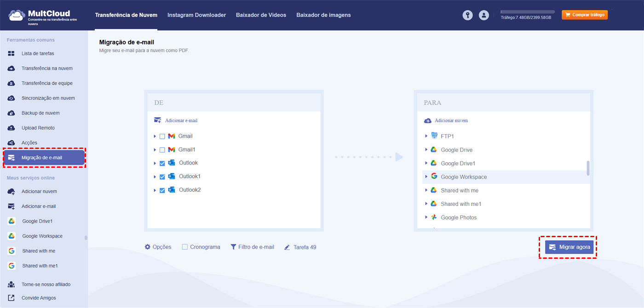Click the Adicionar e-mail sidebar icon
Viewport: 644px width, 308px height.
point(11,206)
